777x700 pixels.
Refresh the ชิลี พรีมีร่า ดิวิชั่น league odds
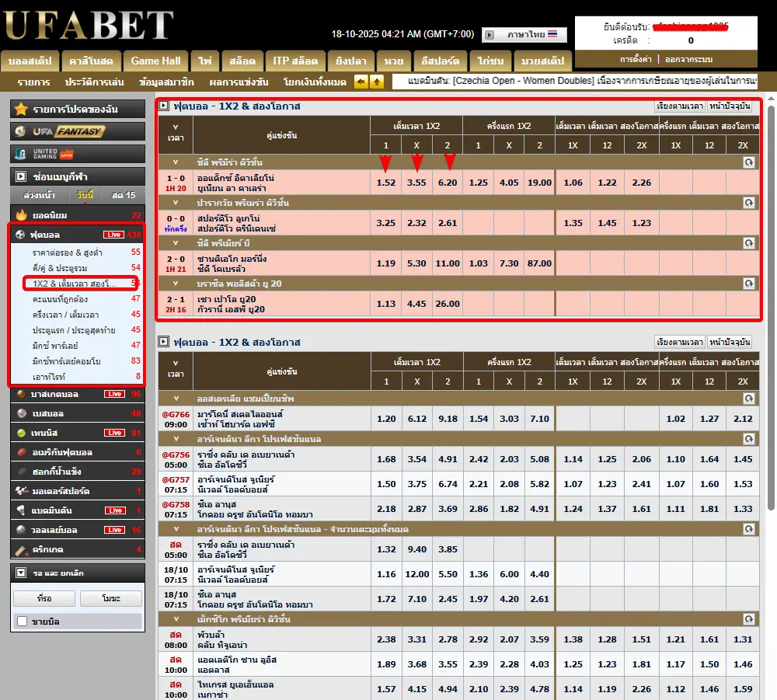tap(748, 162)
